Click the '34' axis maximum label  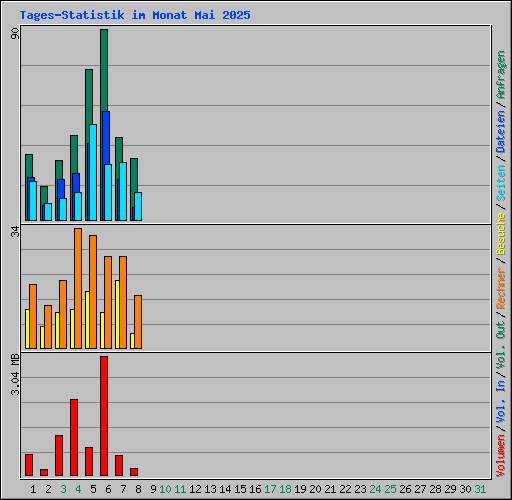[x=15, y=231]
